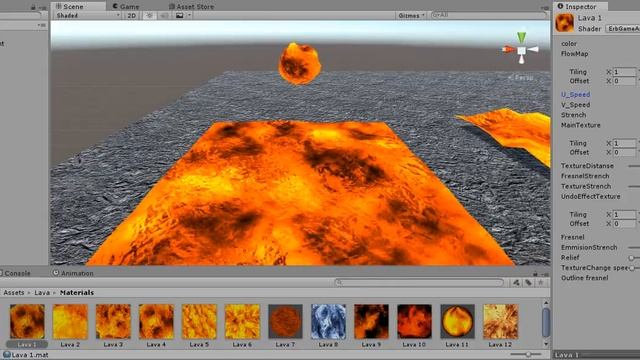Click the Persp label under gizmo

tap(521, 77)
